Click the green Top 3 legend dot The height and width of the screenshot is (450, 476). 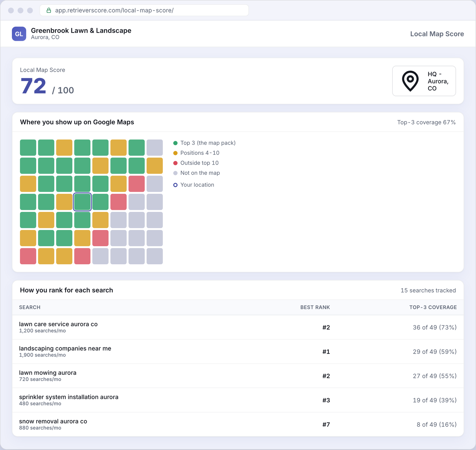pyautogui.click(x=175, y=143)
